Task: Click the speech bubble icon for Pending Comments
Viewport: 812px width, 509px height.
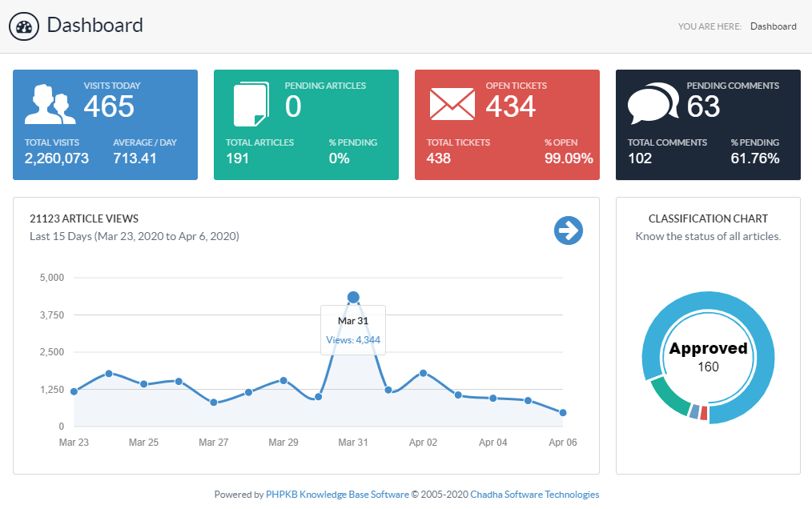Action: coord(652,102)
